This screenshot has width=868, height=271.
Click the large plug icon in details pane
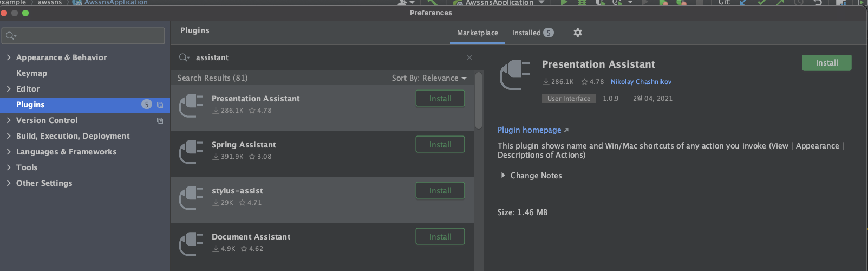click(x=514, y=75)
